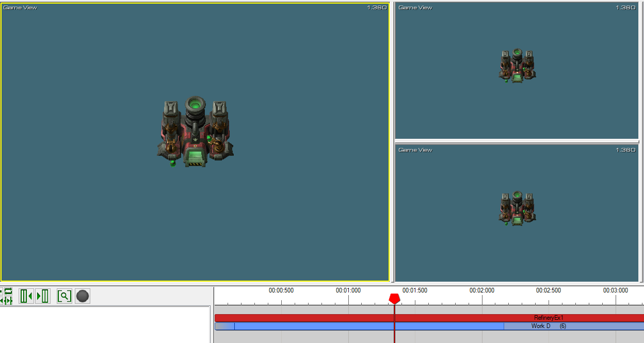Click the Game View label in large viewport
Viewport: 644px width, 343px height.
pos(20,8)
